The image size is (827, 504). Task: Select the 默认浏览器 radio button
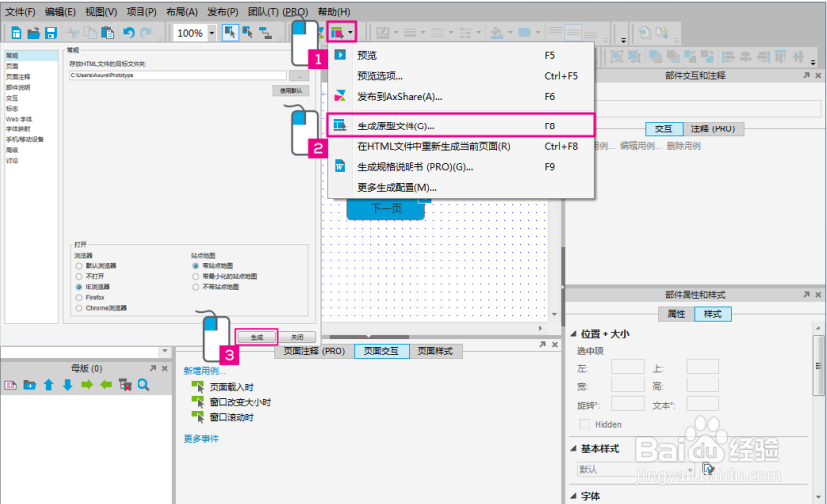[x=79, y=266]
